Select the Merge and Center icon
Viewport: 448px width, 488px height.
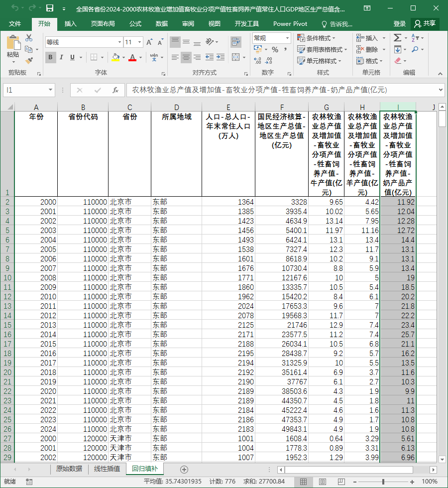pyautogui.click(x=236, y=57)
